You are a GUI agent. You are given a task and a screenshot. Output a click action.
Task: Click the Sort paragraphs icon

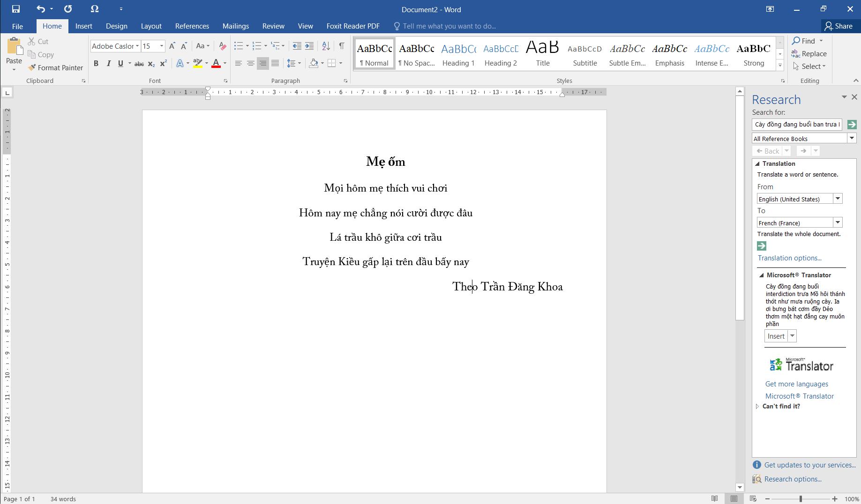(x=326, y=46)
